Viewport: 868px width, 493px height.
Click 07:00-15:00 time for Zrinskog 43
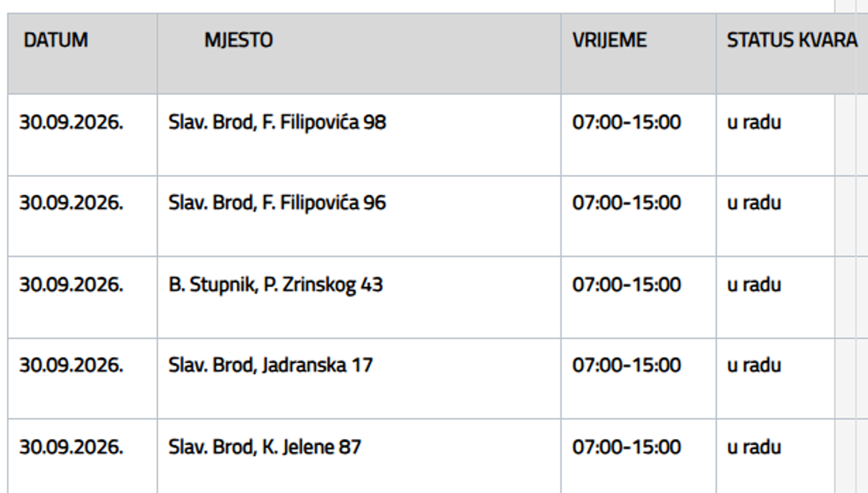pos(626,285)
